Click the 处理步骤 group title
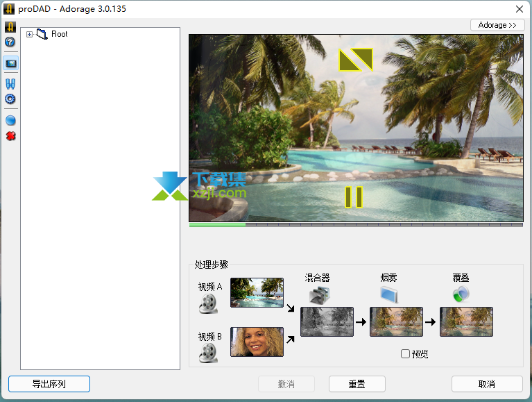Image resolution: width=532 pixels, height=402 pixels. click(211, 265)
